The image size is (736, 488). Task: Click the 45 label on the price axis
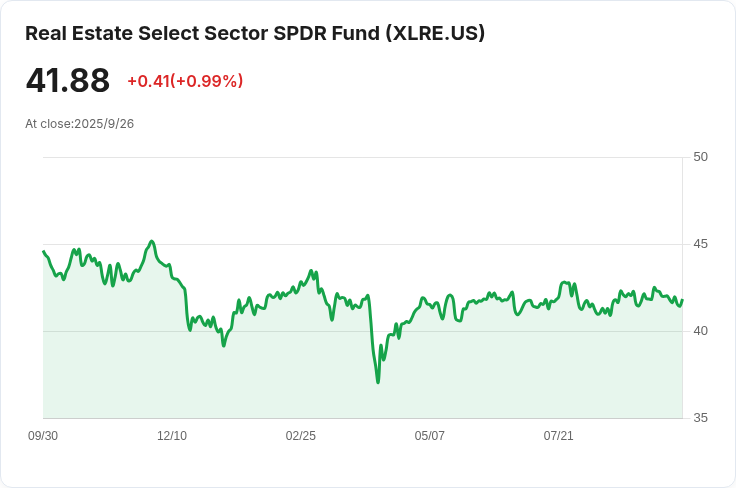pyautogui.click(x=700, y=244)
